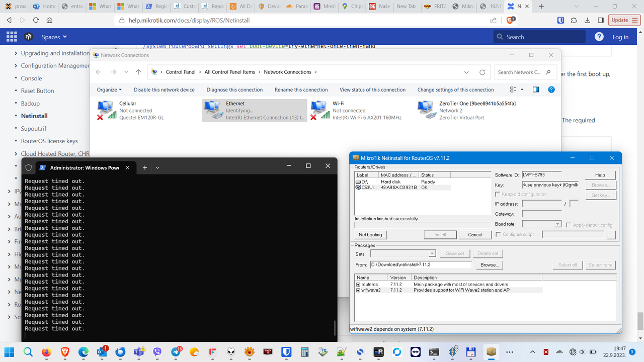Click the Help question-mark icon on help.mikrotik.com
The image size is (644, 362).
click(599, 37)
